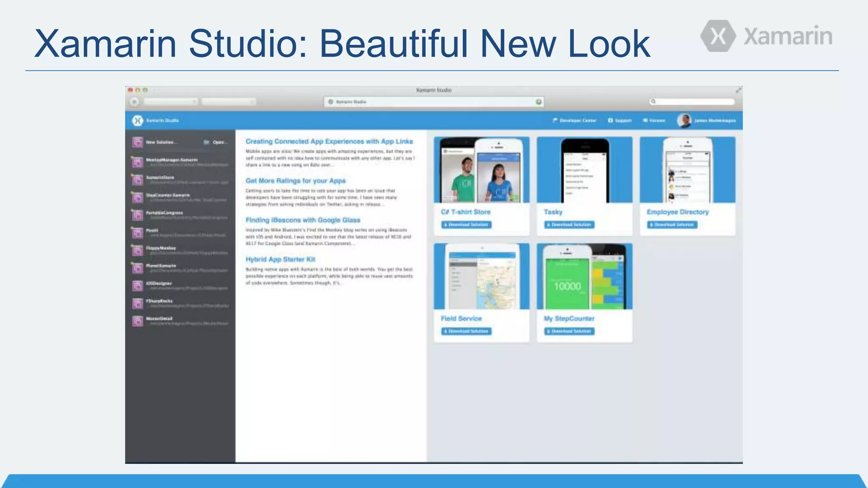
Task: Click the FlappyMonkey solution icon
Action: coord(137,250)
